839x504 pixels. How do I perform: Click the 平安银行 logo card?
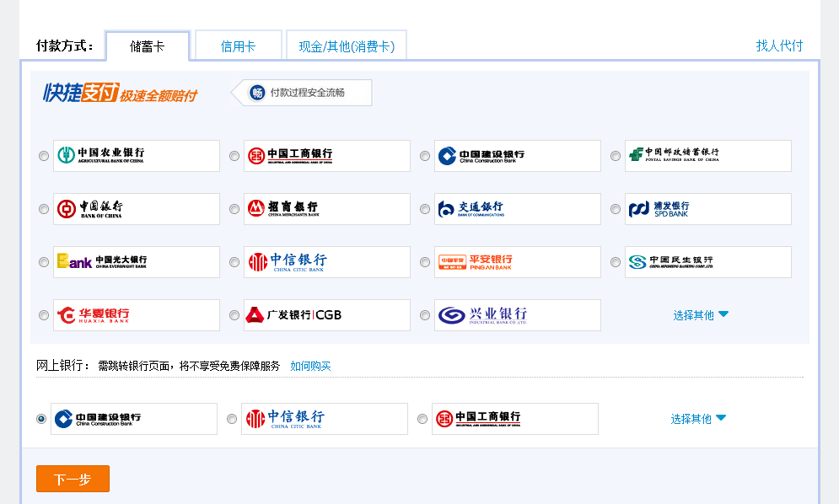click(518, 261)
